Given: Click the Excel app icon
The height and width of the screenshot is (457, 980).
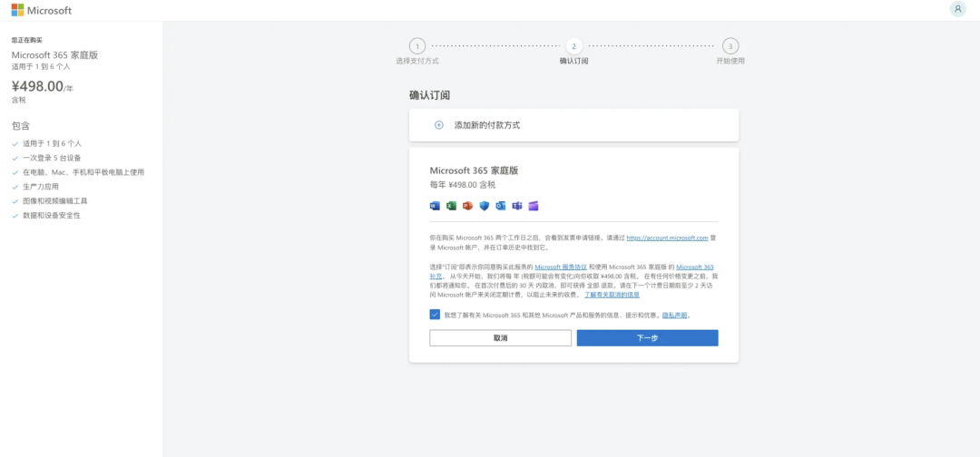Looking at the screenshot, I should click(451, 206).
